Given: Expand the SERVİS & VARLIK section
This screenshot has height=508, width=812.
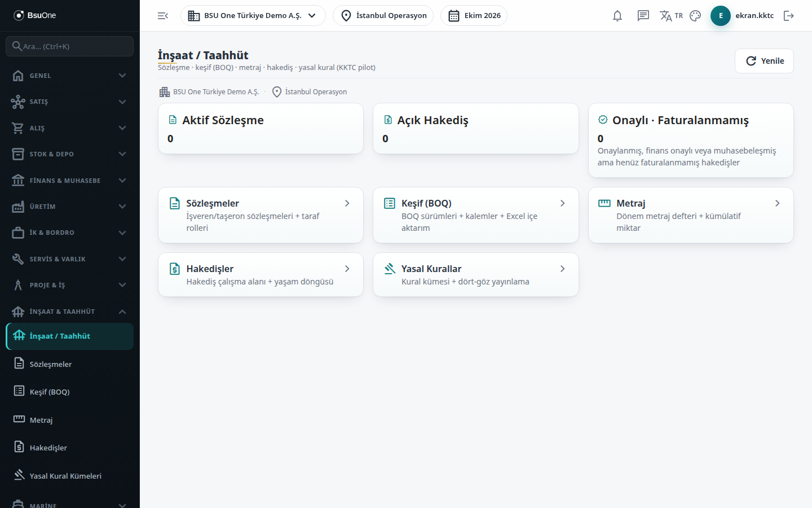Looking at the screenshot, I should pyautogui.click(x=70, y=259).
